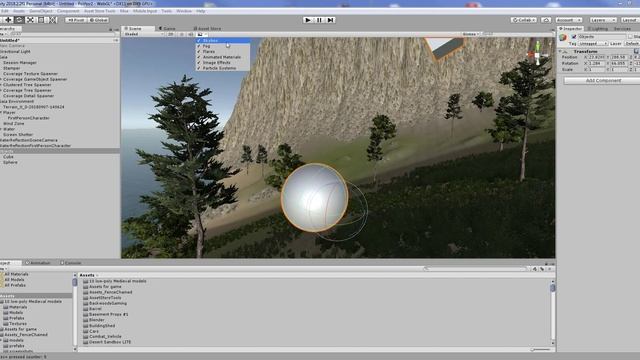Select the Move tool in toolbar

[8, 20]
